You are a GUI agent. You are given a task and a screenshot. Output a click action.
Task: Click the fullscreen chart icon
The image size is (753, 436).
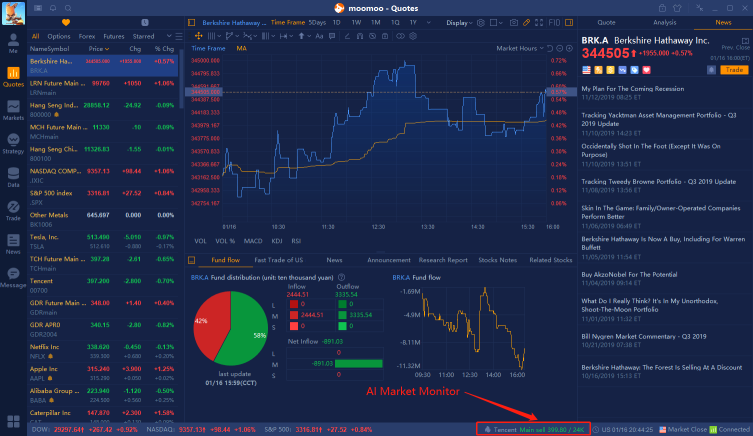pyautogui.click(x=539, y=23)
